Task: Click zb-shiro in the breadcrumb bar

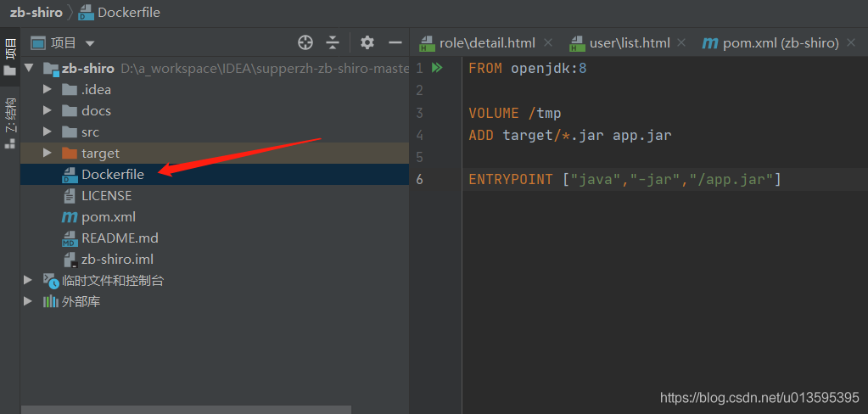Action: click(36, 13)
